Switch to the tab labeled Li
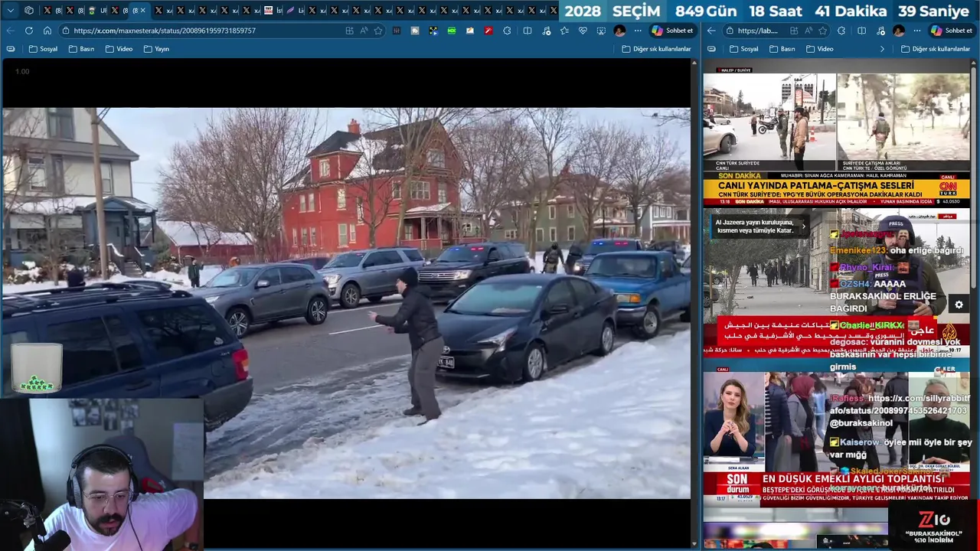The height and width of the screenshot is (551, 980). (295, 11)
